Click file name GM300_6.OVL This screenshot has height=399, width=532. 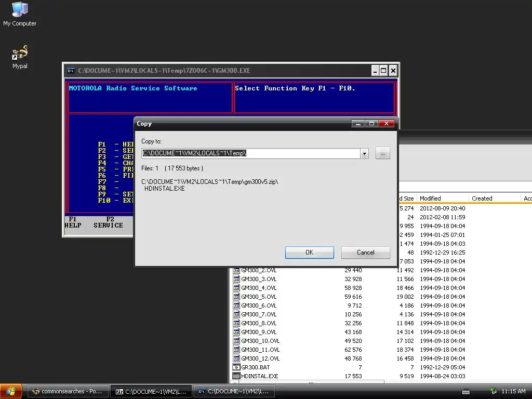point(259,305)
